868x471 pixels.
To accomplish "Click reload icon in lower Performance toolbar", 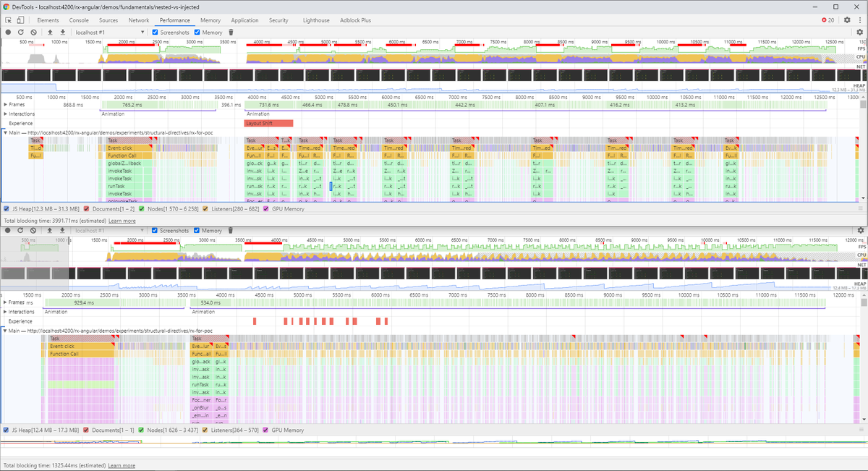I will 21,231.
